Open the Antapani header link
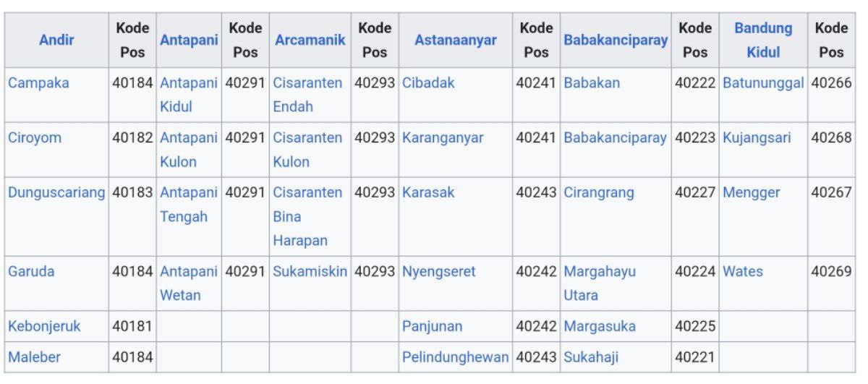This screenshot has height=384, width=868. pos(189,40)
